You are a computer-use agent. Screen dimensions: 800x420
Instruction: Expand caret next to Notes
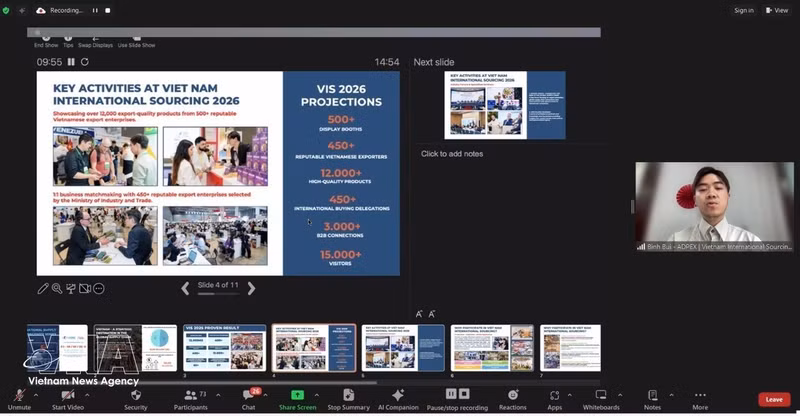point(671,395)
